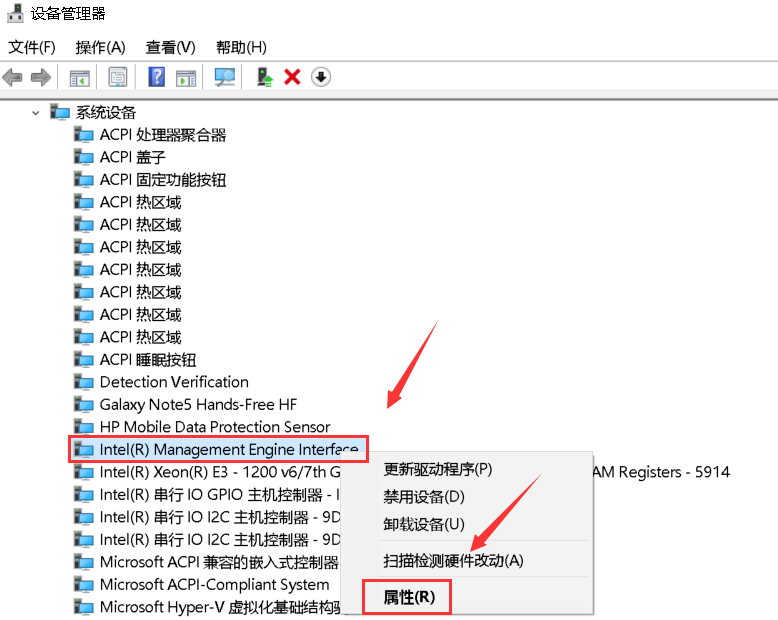The width and height of the screenshot is (778, 620).
Task: Select Galaxy Note5 Hands-Free HF device
Action: pyautogui.click(x=198, y=405)
